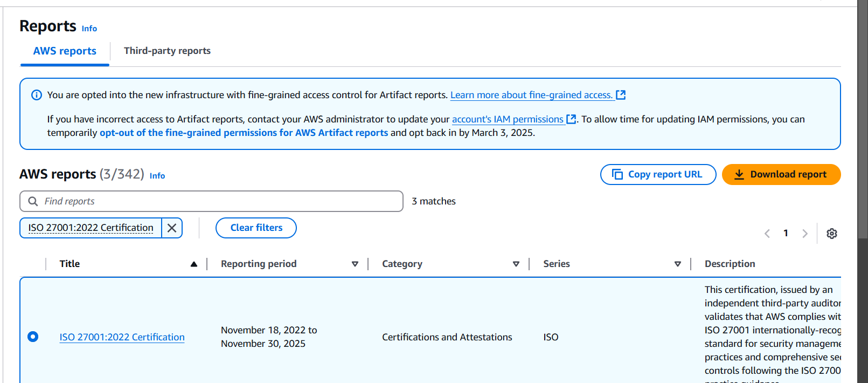Open account's IAM permissions link
This screenshot has height=383, width=868.
pyautogui.click(x=508, y=119)
